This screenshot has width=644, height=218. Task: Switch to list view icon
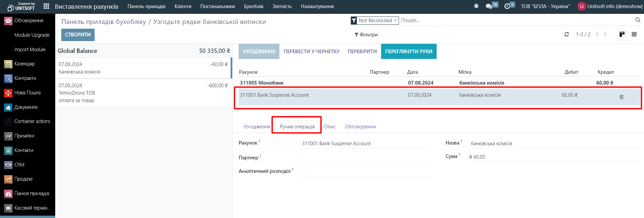pyautogui.click(x=634, y=34)
